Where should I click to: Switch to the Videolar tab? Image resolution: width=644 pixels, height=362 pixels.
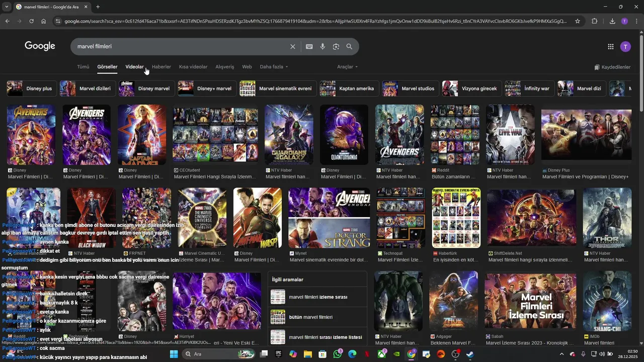click(134, 67)
